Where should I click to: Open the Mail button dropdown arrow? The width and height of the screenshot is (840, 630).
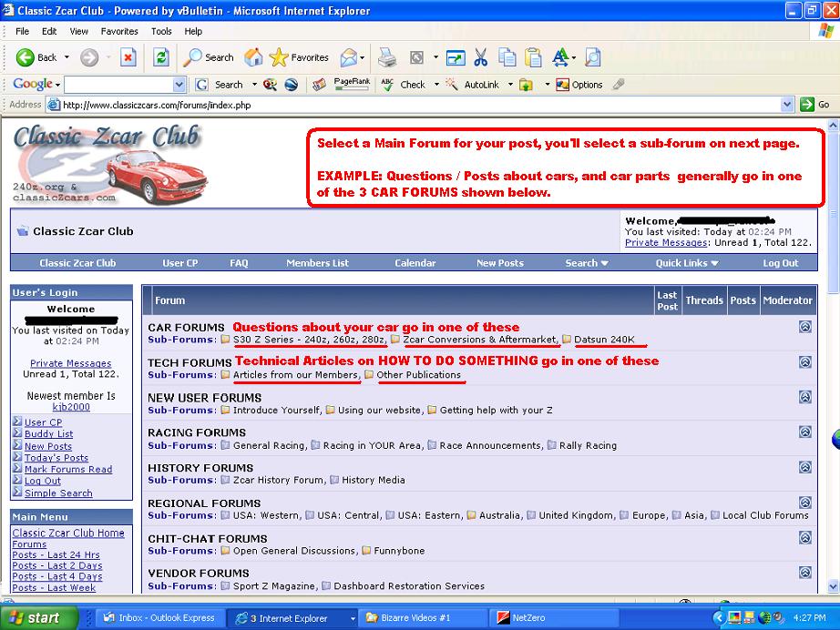pyautogui.click(x=363, y=57)
